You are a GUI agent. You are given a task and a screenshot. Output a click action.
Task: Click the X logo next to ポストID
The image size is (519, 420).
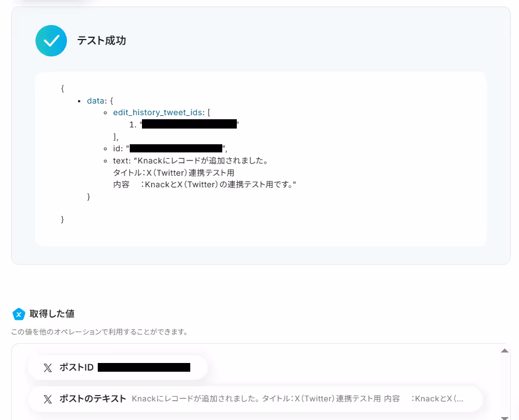[48, 368]
